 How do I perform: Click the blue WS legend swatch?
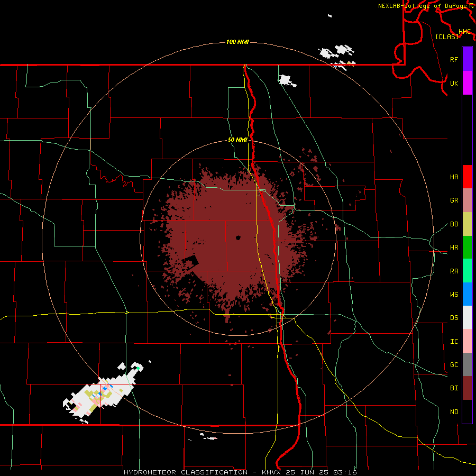[x=467, y=294]
